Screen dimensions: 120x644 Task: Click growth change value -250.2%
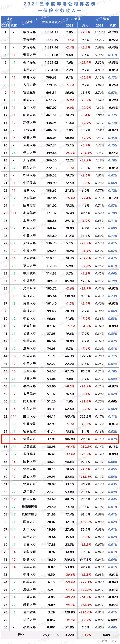pos(85,447)
